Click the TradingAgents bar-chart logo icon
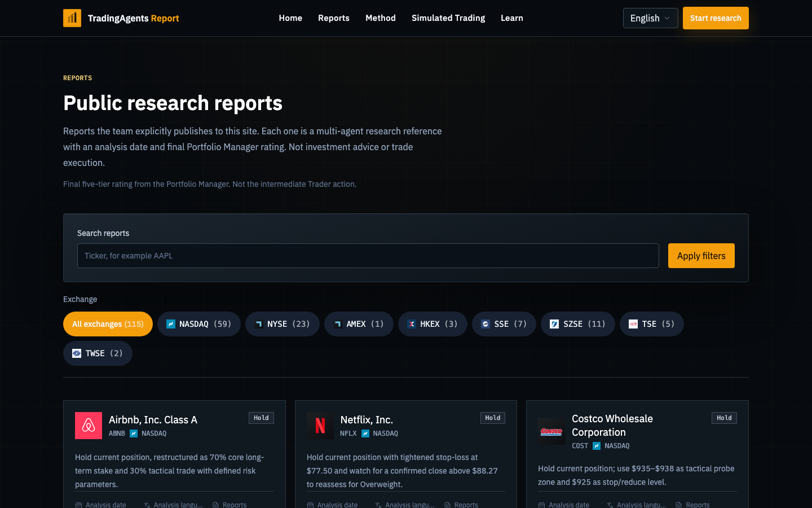Screen dimensions: 812x508 tap(72, 18)
